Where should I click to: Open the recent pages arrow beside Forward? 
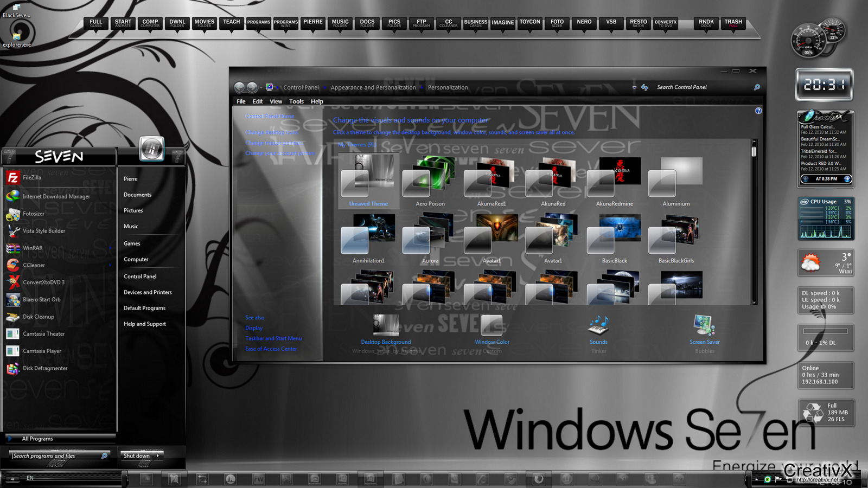point(261,87)
